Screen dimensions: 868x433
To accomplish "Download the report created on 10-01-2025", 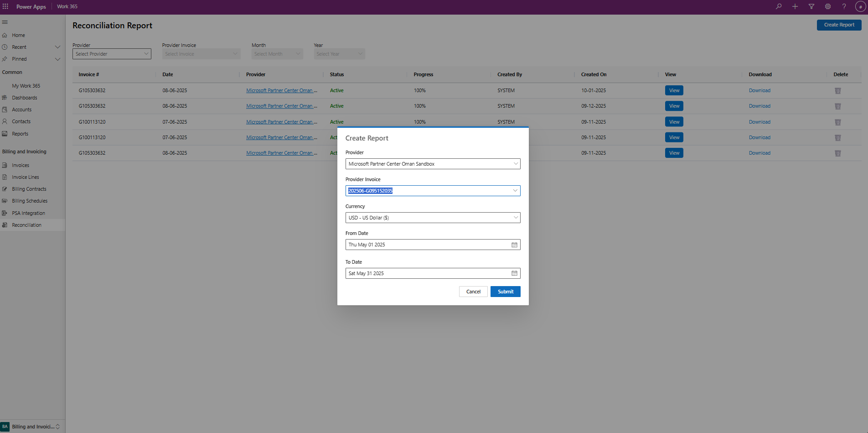I will pyautogui.click(x=759, y=90).
